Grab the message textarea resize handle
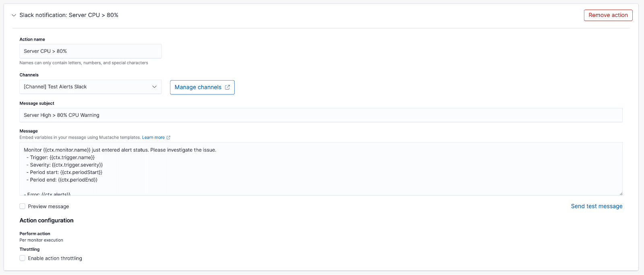 pyautogui.click(x=620, y=193)
